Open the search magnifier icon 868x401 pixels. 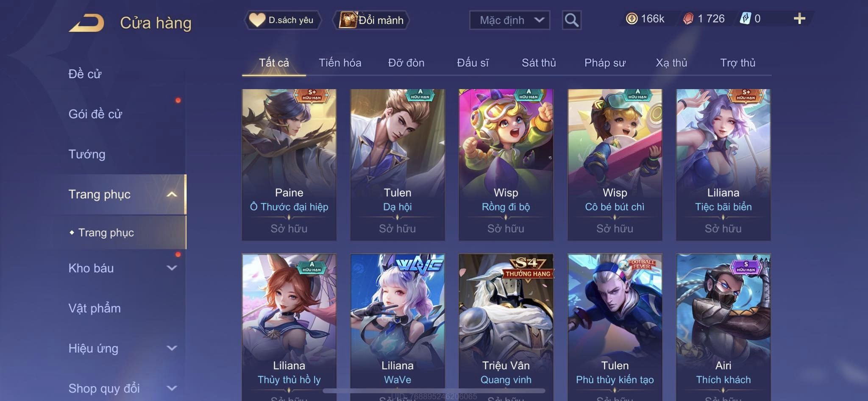point(571,20)
